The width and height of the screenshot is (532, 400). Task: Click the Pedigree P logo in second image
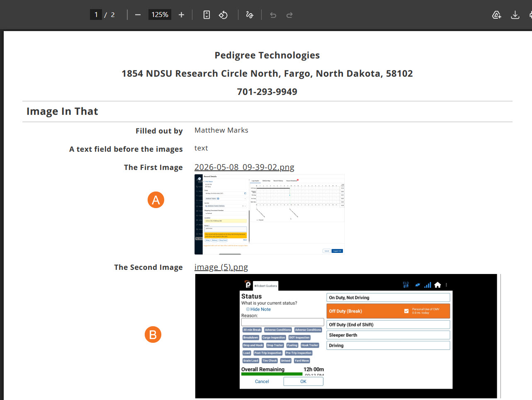[x=248, y=285]
